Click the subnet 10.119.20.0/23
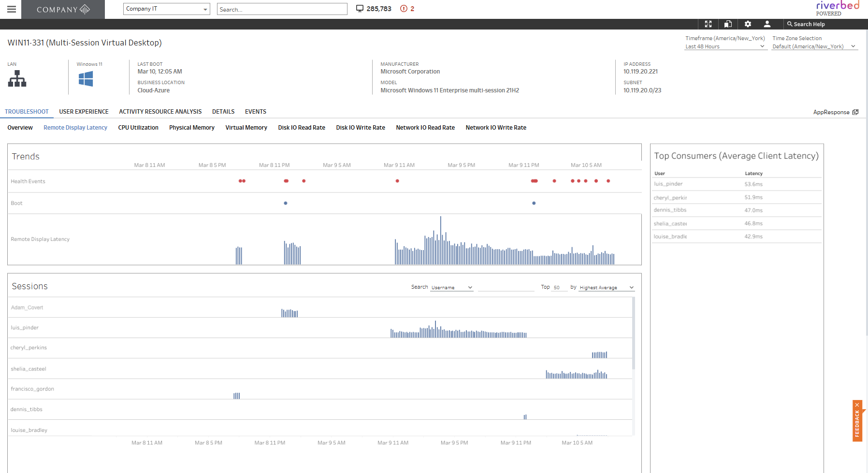 point(642,90)
